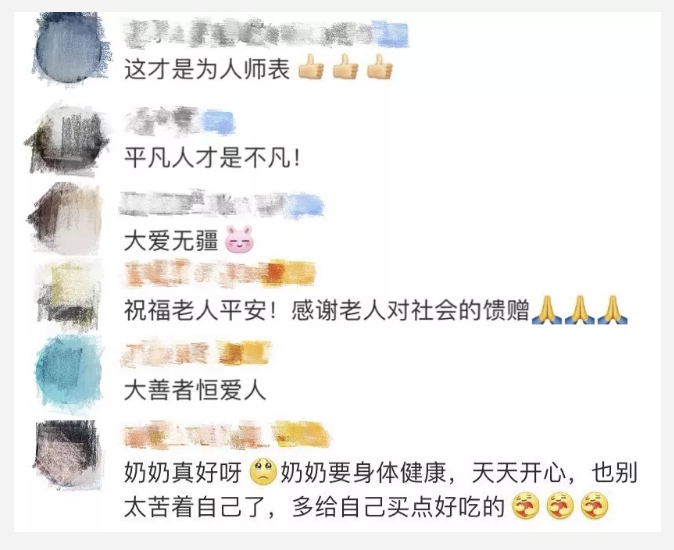
Task: Open orange blurred username above 祝福老人平安
Action: pos(219,274)
